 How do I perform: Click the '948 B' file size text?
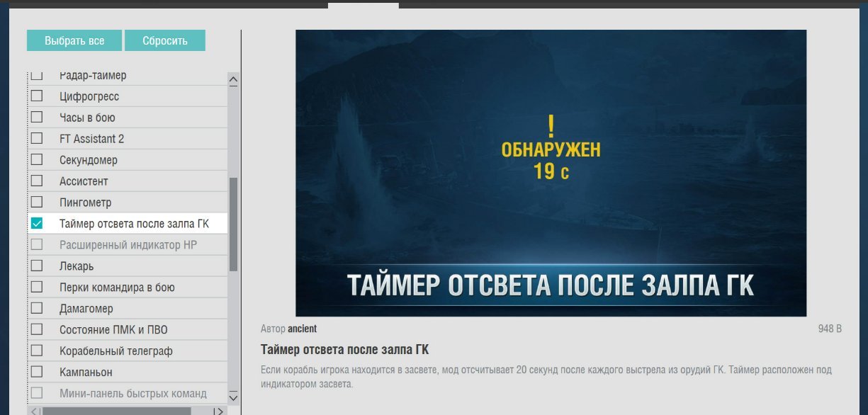(829, 329)
